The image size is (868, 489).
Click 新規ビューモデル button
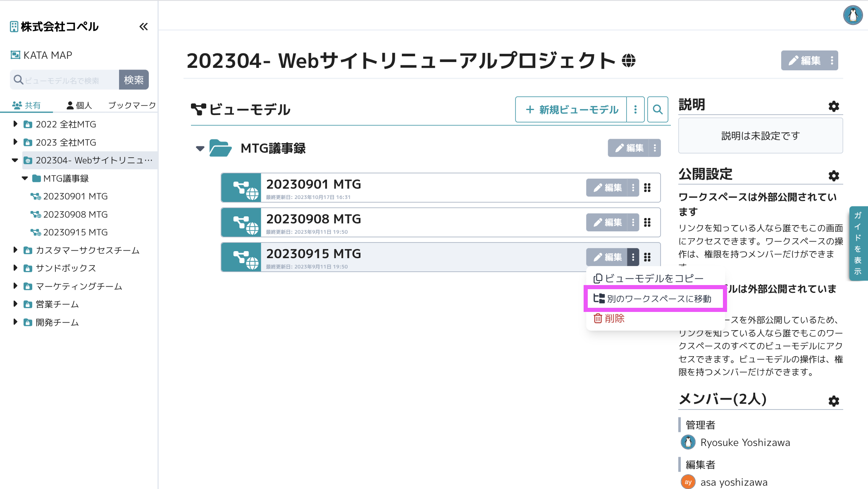click(571, 110)
